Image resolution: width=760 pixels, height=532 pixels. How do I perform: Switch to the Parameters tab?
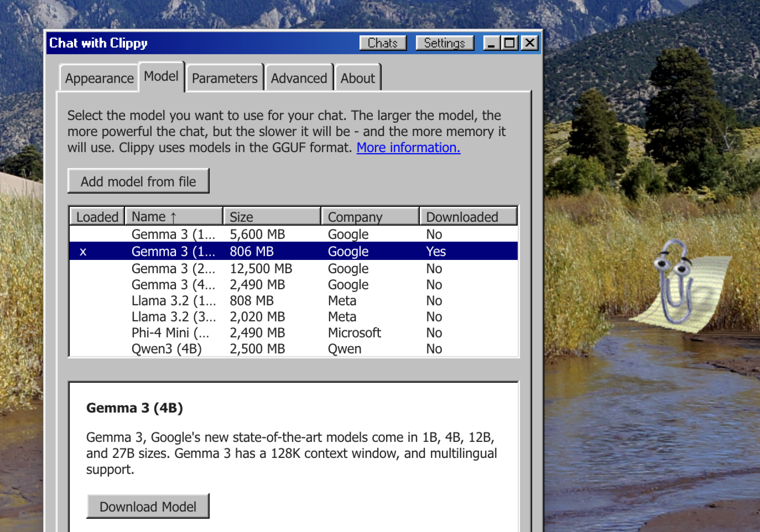click(x=225, y=78)
